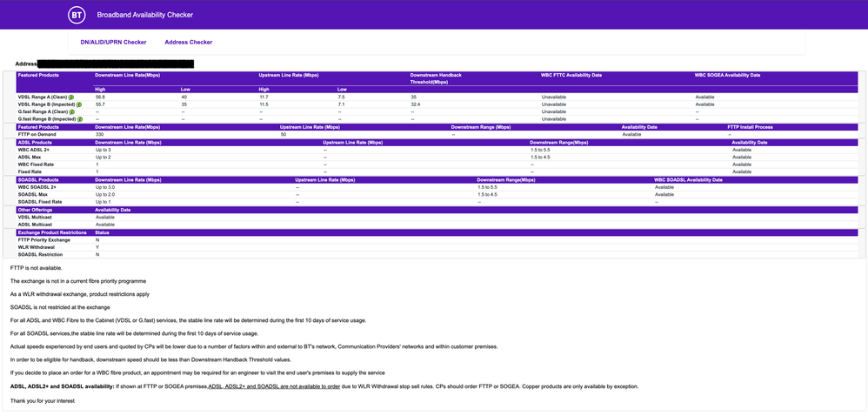Select the G.fast Range A (Clean) row label
Screen dimensions: 868x416
point(43,111)
